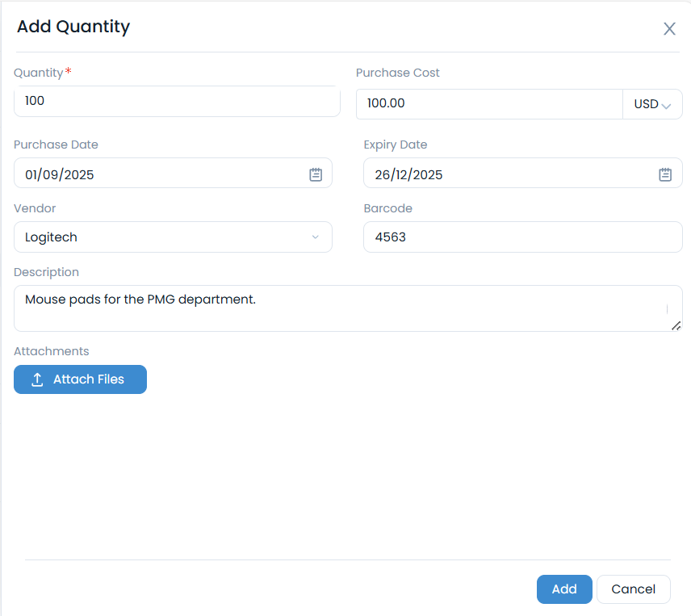Click the Purchase Cost field showing 100.00
Screen dimensions: 691x616
488,103
